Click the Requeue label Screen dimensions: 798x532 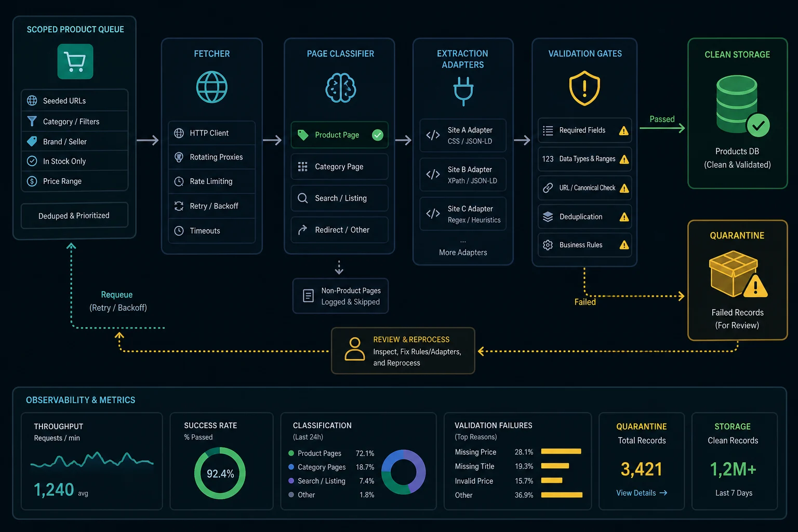117,295
